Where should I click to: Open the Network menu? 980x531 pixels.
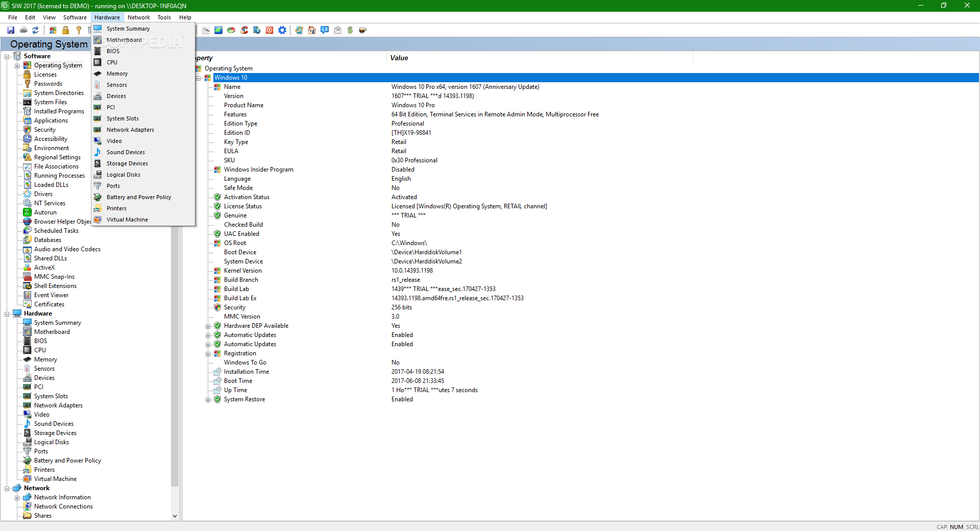point(139,17)
